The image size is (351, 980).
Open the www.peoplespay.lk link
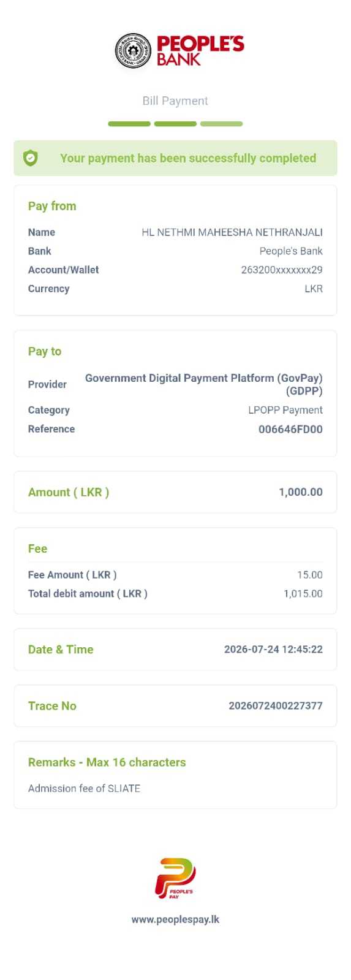pyautogui.click(x=175, y=919)
